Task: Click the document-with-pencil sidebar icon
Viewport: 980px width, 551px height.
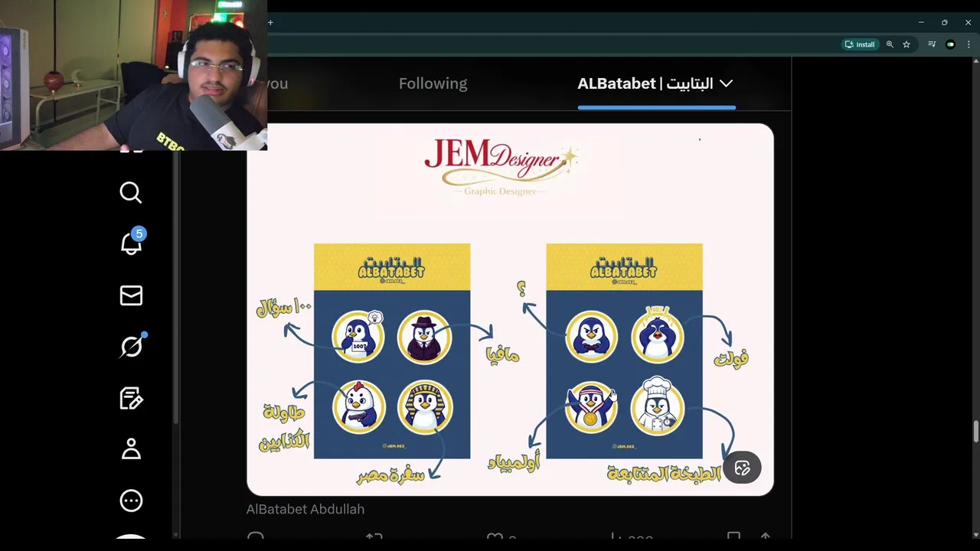Action: [x=131, y=399]
